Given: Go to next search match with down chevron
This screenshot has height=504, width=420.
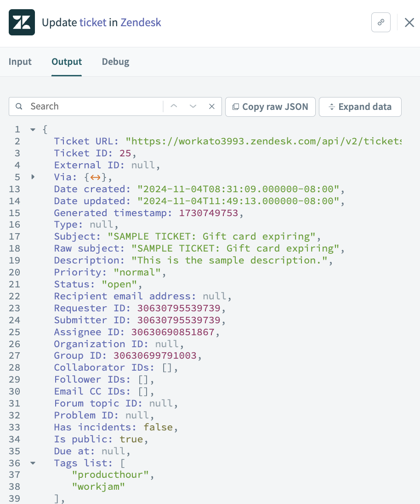Looking at the screenshot, I should 193,106.
